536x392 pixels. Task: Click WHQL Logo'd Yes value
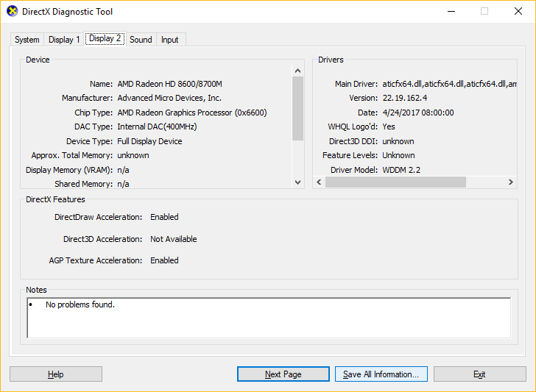click(389, 126)
